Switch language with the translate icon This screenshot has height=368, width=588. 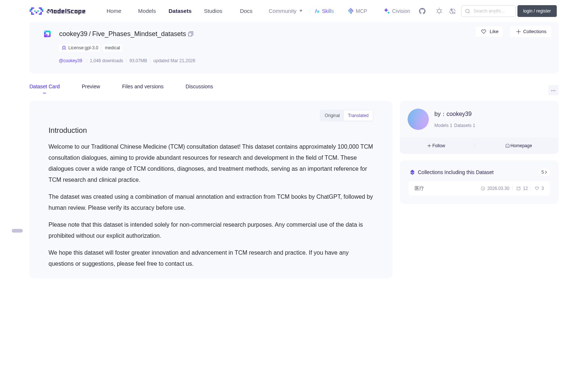(452, 11)
